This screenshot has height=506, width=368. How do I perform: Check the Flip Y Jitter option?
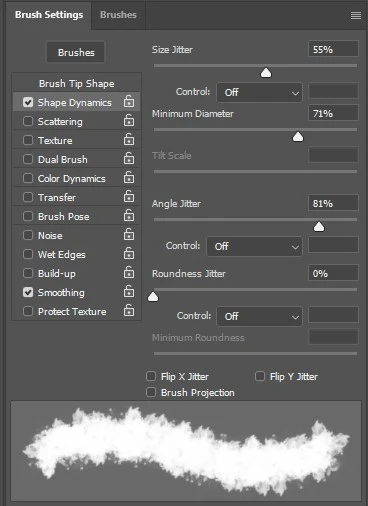260,376
